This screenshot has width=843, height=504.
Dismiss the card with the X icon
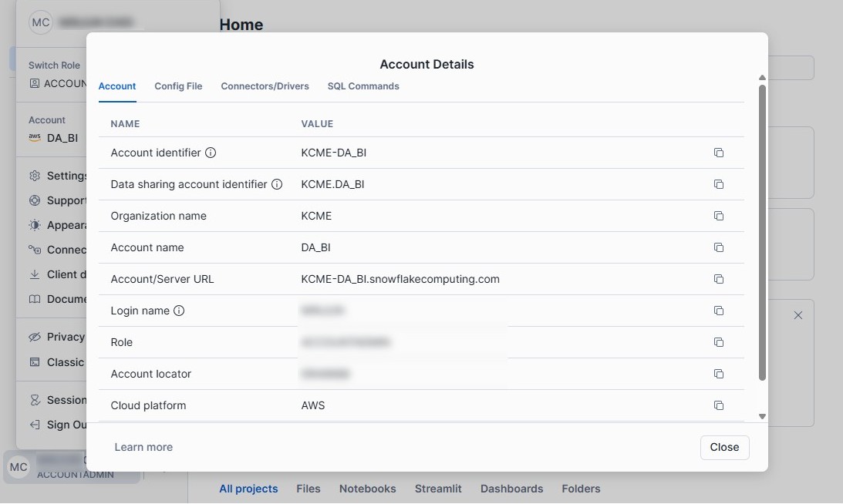coord(798,315)
